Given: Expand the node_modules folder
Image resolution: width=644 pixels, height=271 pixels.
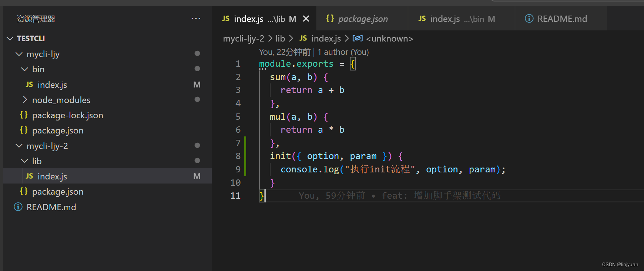Looking at the screenshot, I should [24, 100].
